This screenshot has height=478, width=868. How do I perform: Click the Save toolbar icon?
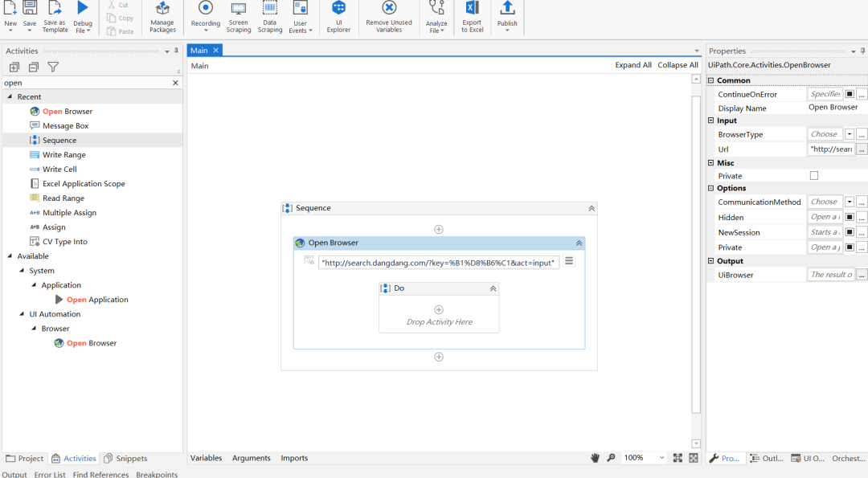tap(30, 8)
